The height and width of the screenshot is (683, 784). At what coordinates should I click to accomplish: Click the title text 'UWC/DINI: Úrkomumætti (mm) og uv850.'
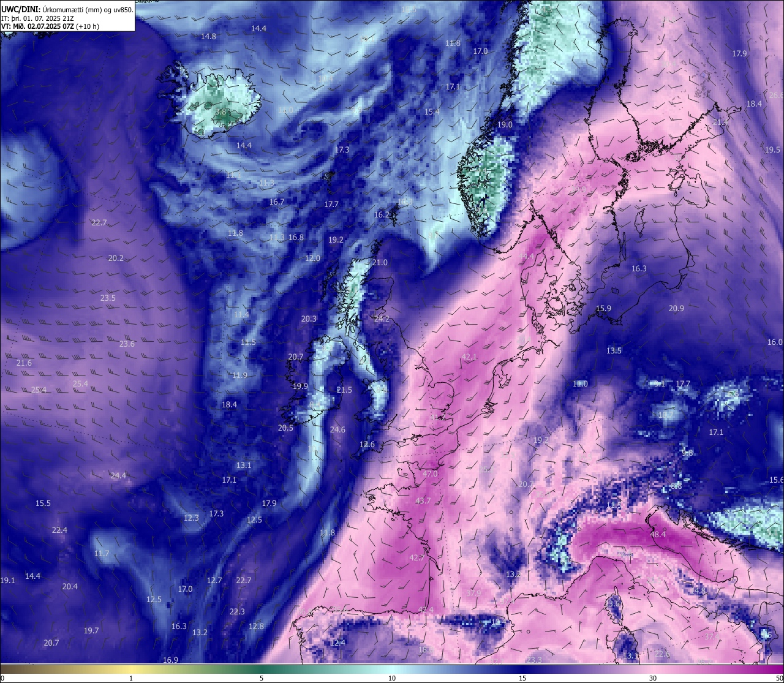coord(67,9)
